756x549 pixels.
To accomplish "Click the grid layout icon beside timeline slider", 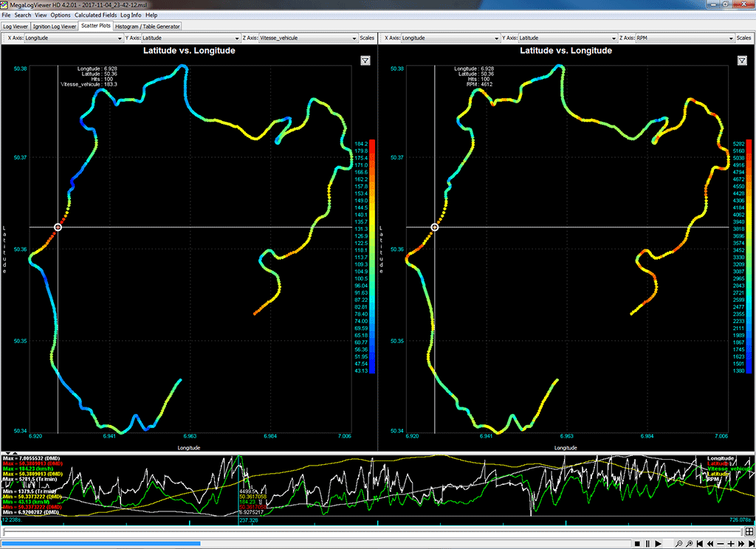I will [750, 531].
